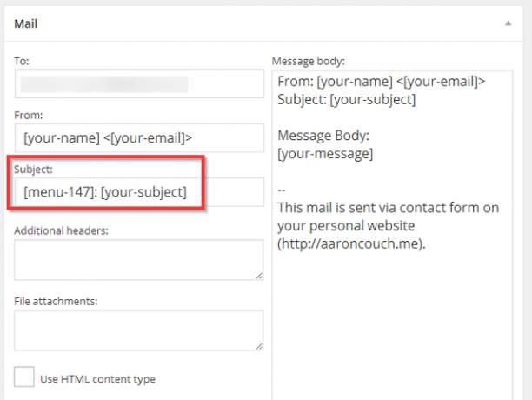Click the To: field label
532x400 pixels.
22,62
